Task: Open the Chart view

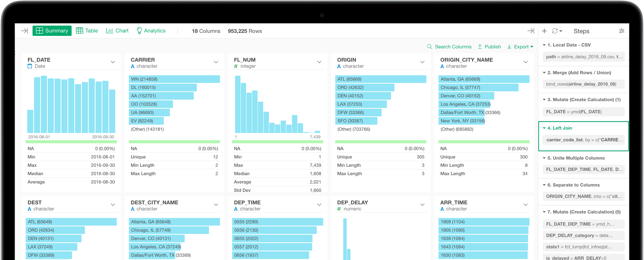Action: (117, 31)
